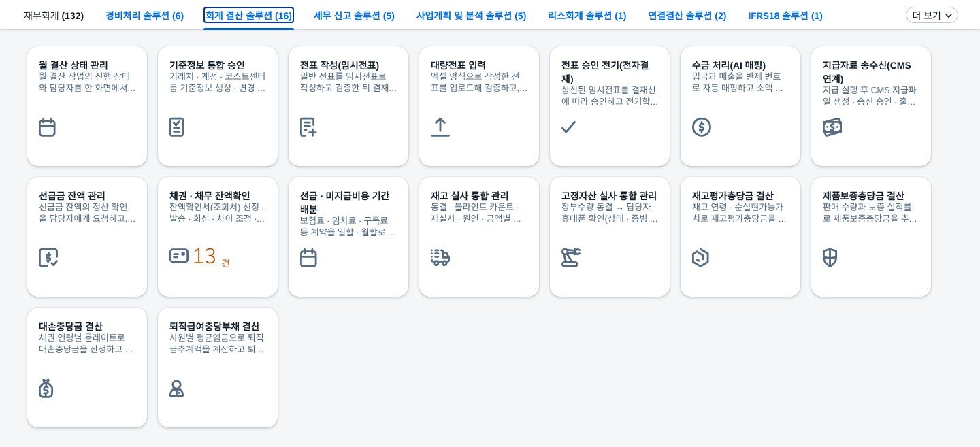Screen dimensions: 980x447
Task: Click the delivery truck icon on 재고 실사 통합 관리 tile
Action: click(440, 257)
